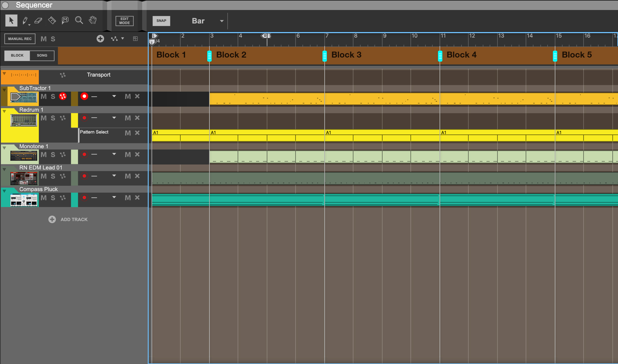This screenshot has height=364, width=618.
Task: Switch to SONG view
Action: click(x=42, y=55)
